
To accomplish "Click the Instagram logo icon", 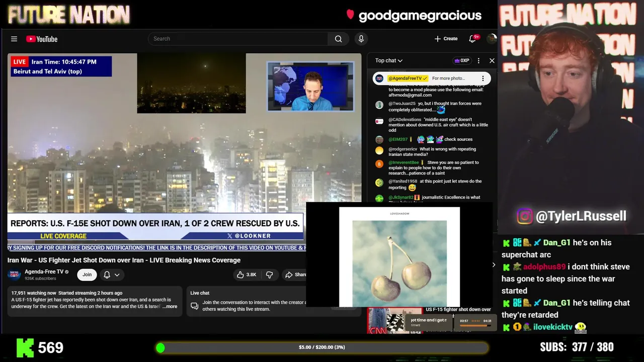I will (525, 216).
